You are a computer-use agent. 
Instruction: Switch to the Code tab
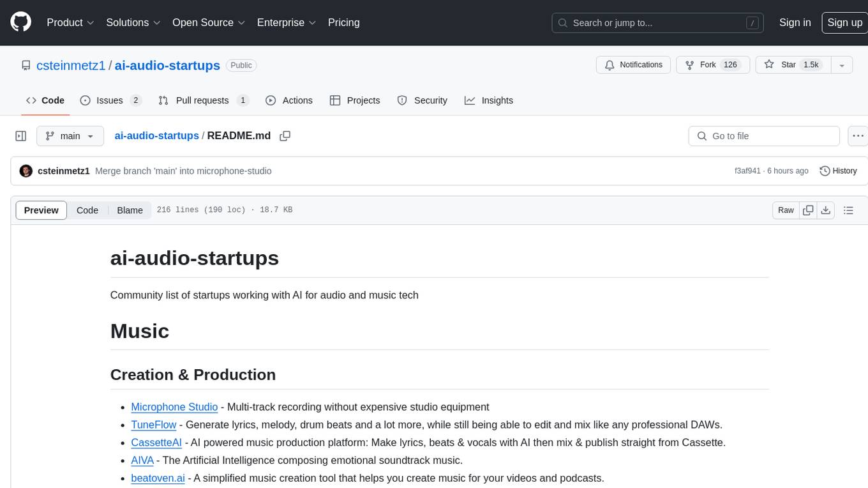pyautogui.click(x=45, y=100)
